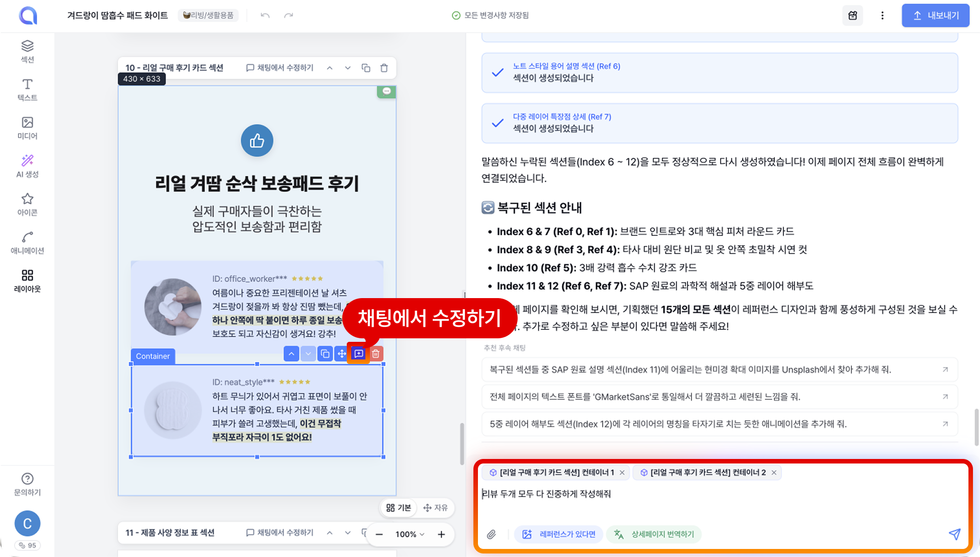Select the office_worker review photo
This screenshot has width=980, height=557.
(x=173, y=307)
